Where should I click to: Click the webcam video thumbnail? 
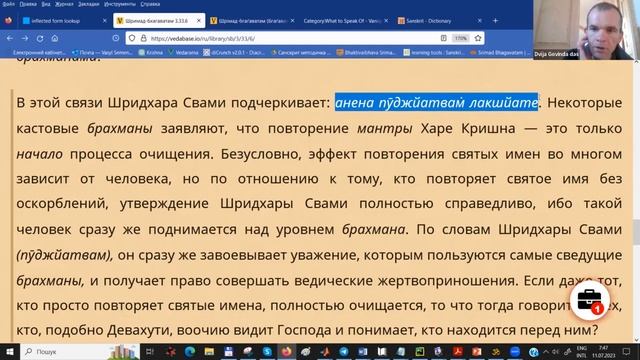click(x=587, y=30)
